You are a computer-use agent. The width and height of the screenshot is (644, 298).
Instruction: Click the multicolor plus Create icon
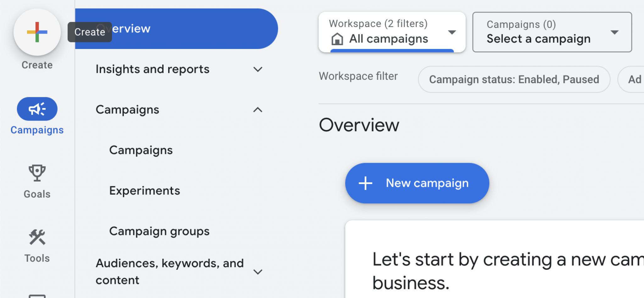(37, 32)
